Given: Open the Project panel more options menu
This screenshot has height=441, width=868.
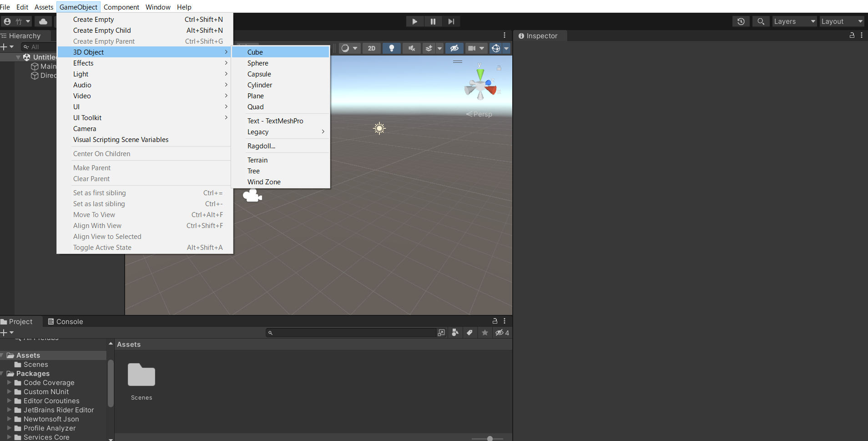Looking at the screenshot, I should coord(505,321).
